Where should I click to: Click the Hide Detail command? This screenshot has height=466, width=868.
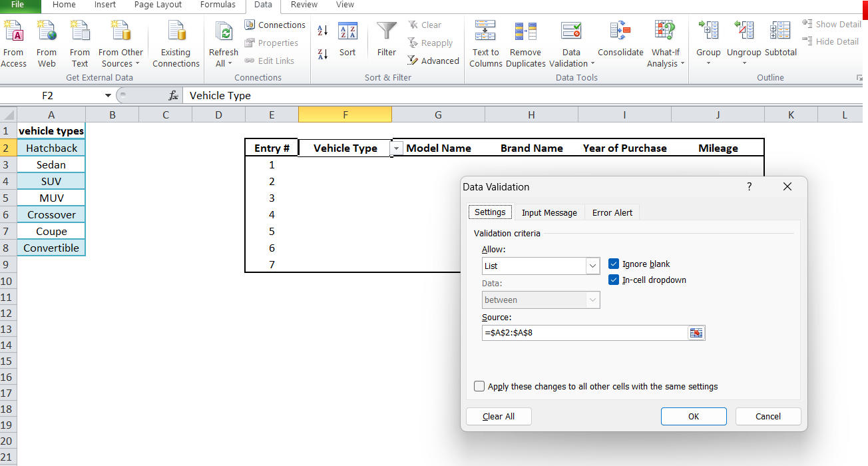click(x=830, y=41)
